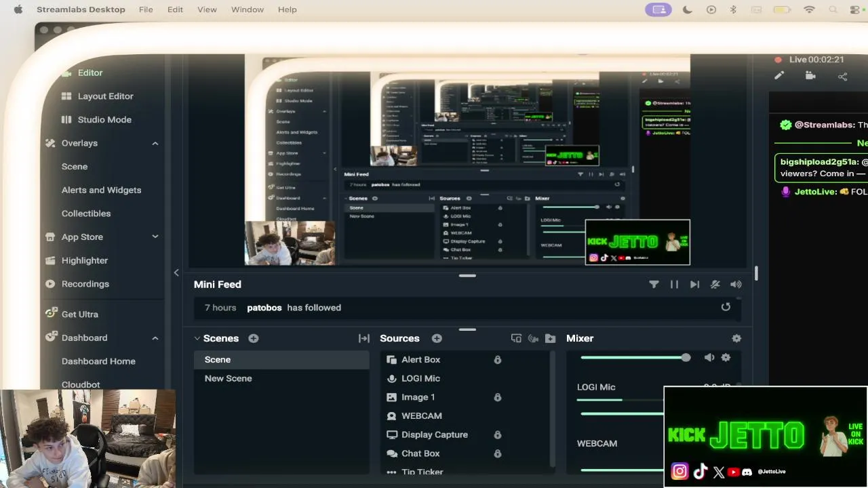Collapse the Overlays sidebar section
The width and height of the screenshot is (868, 488).
coord(155,144)
